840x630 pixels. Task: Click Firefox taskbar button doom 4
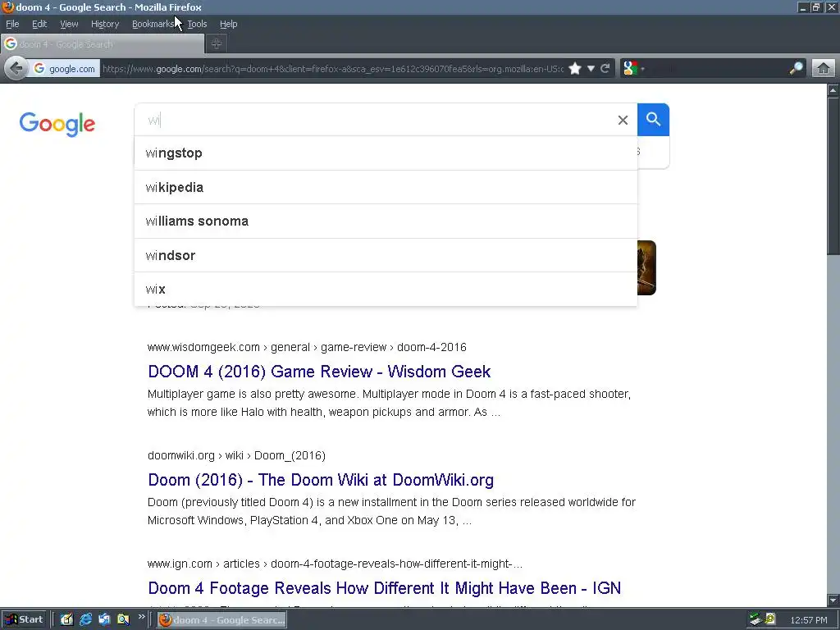pyautogui.click(x=221, y=620)
